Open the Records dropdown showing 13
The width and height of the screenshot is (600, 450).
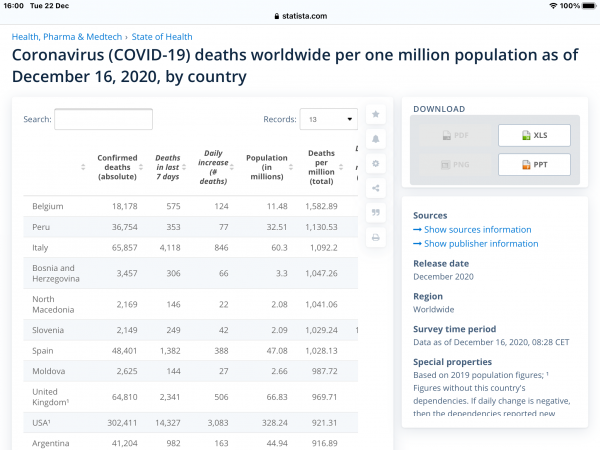(x=329, y=119)
